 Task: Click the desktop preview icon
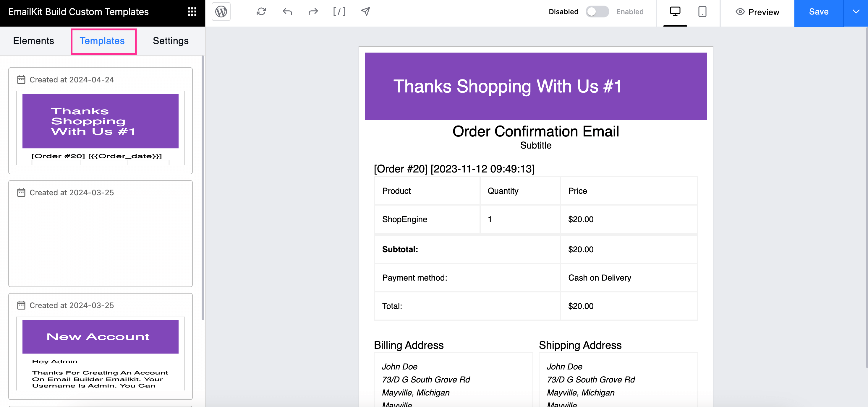pyautogui.click(x=675, y=11)
